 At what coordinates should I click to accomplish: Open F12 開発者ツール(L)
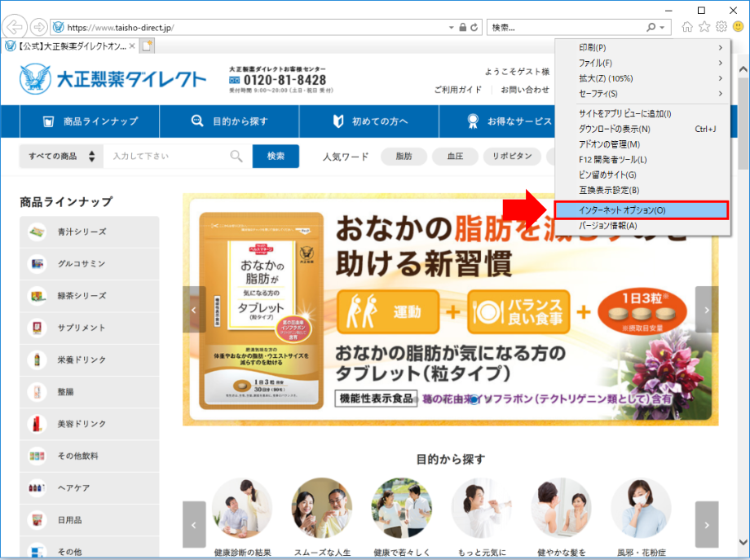(x=642, y=160)
